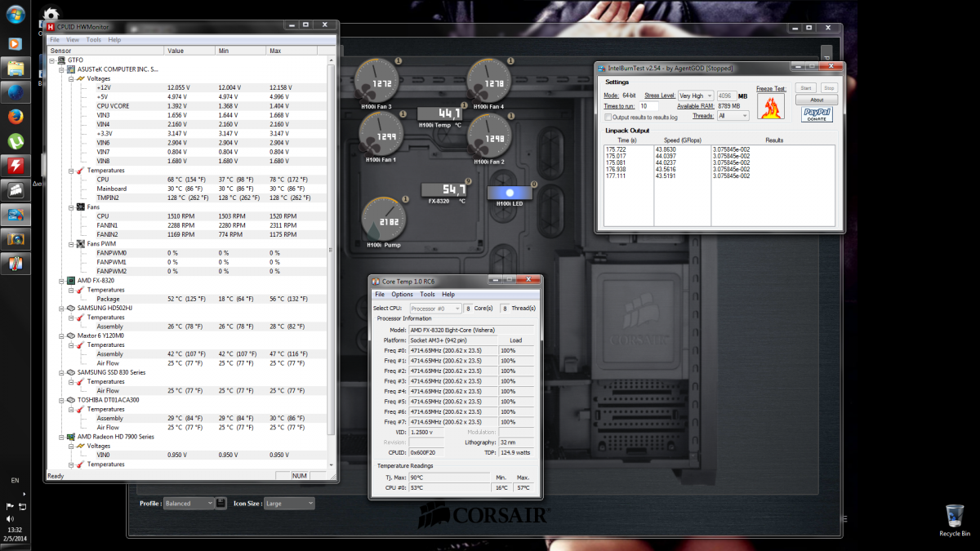This screenshot has width=980, height=551.
Task: Click the red lightning-bolt taskbar icon
Action: 16,166
